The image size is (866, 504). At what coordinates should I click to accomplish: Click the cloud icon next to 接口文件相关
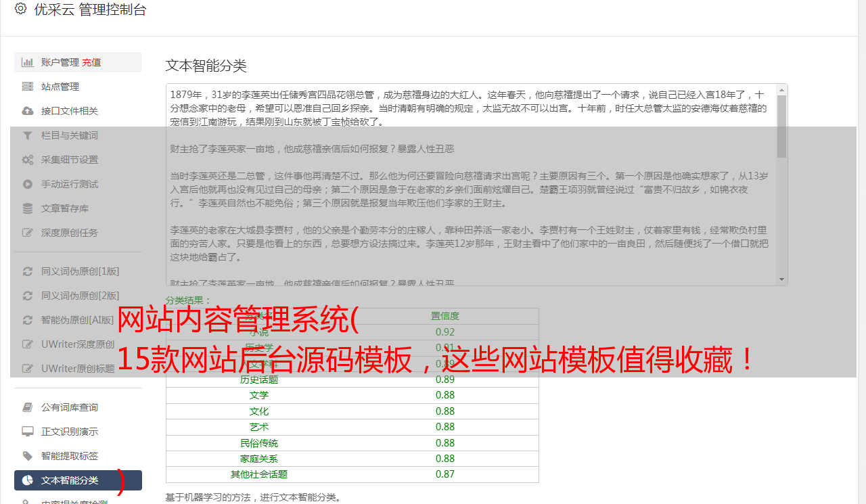pyautogui.click(x=28, y=111)
